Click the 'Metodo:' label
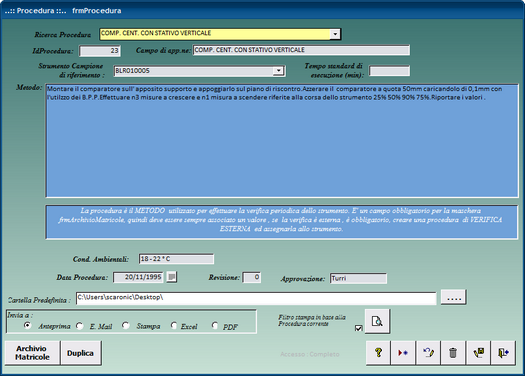525x376 pixels. [29, 88]
